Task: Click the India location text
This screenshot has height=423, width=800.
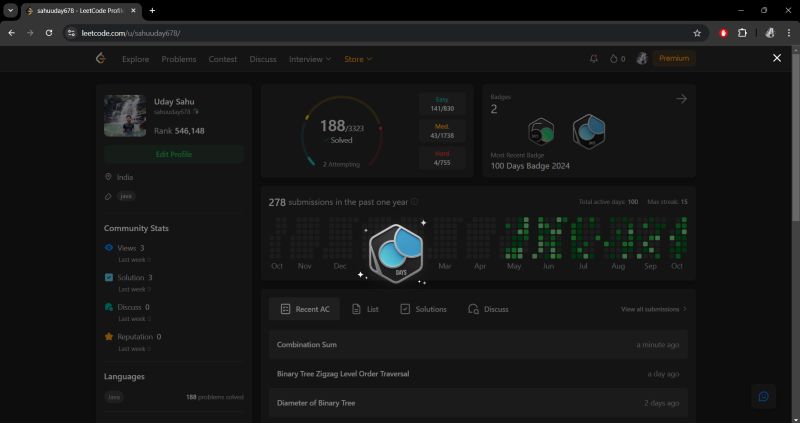Action: pos(125,177)
